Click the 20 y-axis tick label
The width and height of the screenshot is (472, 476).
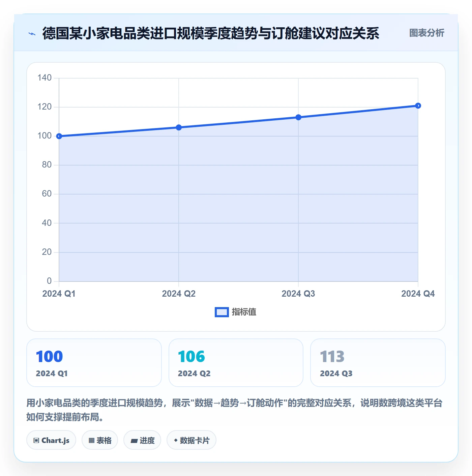[47, 252]
